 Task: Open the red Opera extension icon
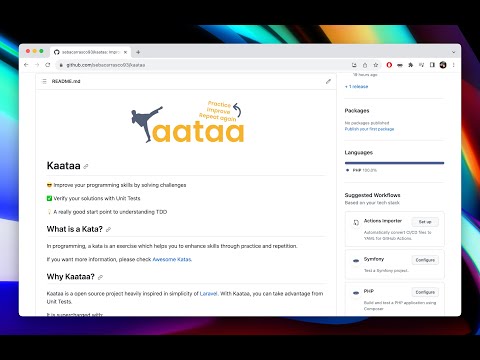click(x=389, y=65)
